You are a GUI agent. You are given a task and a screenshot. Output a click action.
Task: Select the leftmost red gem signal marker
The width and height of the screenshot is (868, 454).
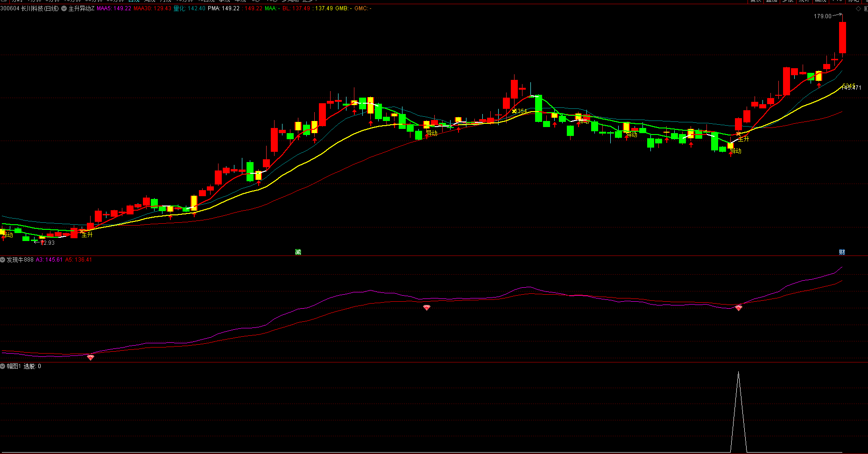tap(91, 357)
